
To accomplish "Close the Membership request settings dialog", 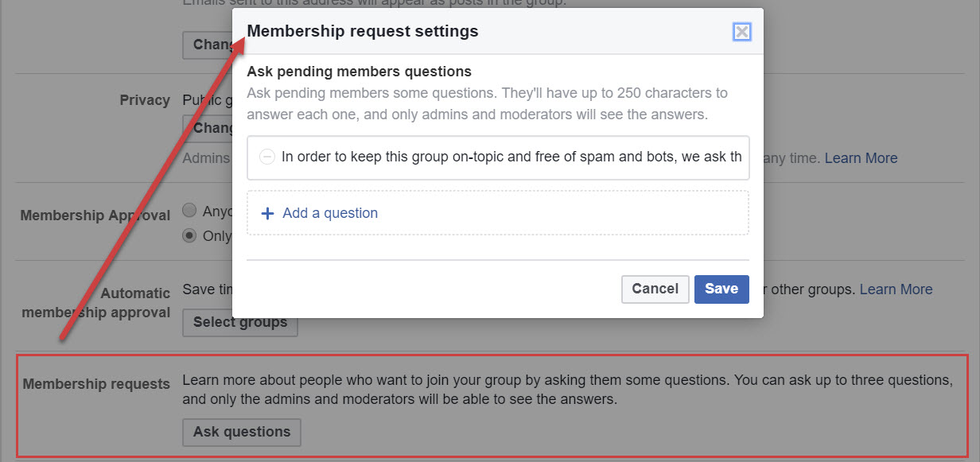I will pyautogui.click(x=741, y=32).
